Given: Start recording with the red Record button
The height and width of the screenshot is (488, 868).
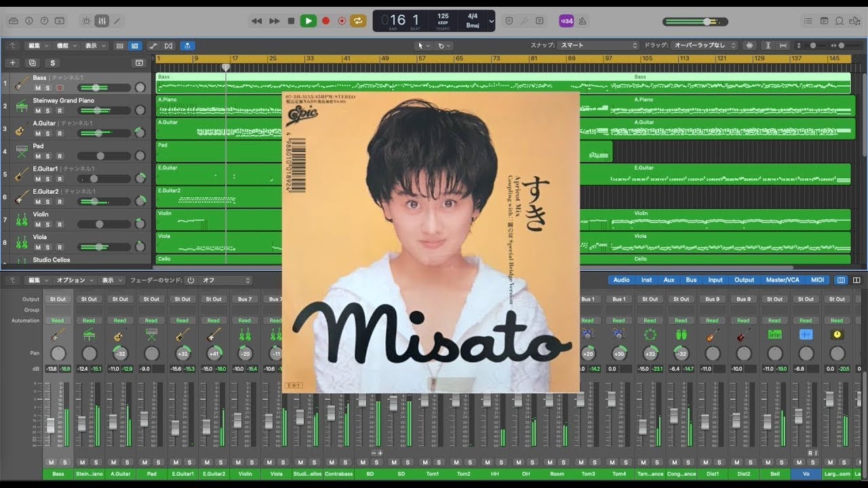Looking at the screenshot, I should coord(325,21).
